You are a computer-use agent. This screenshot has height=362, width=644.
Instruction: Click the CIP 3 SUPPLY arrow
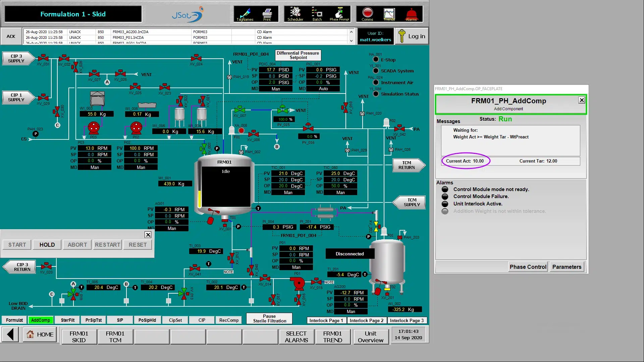coord(18,58)
